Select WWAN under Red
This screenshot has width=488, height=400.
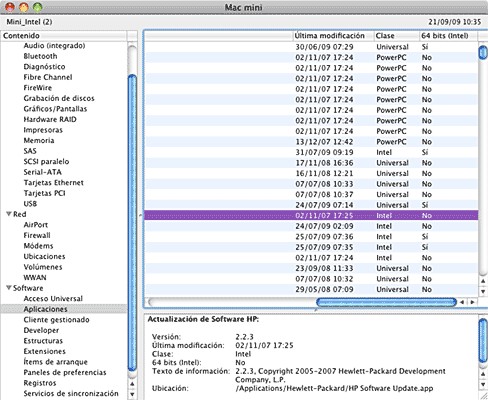[x=35, y=278]
